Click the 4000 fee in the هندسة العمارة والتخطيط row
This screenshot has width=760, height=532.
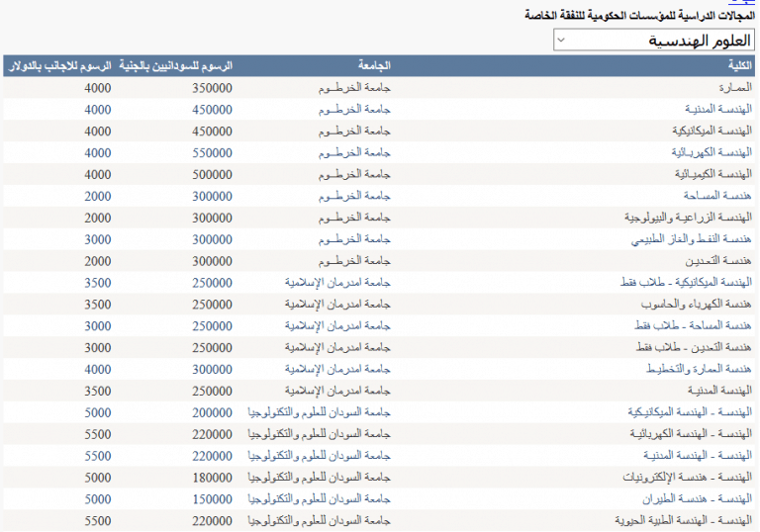click(97, 370)
